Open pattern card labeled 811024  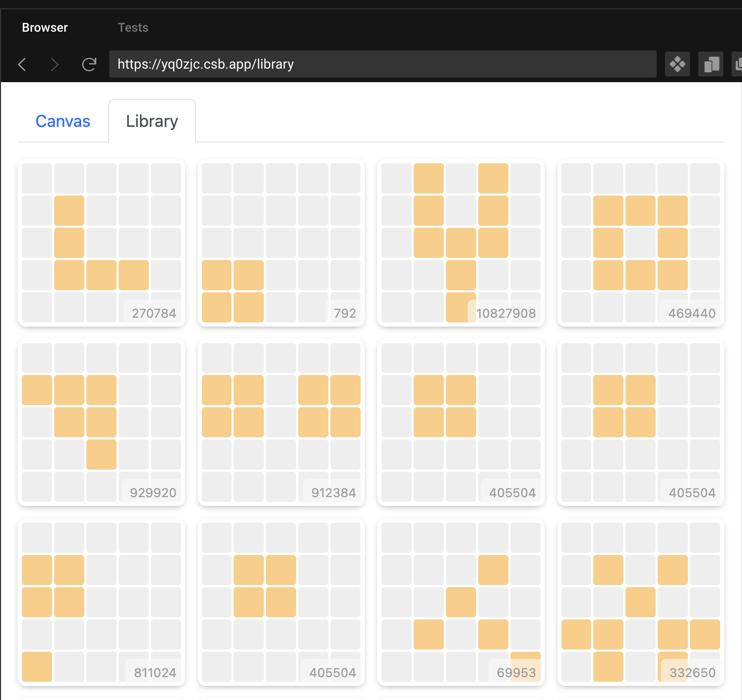point(101,602)
